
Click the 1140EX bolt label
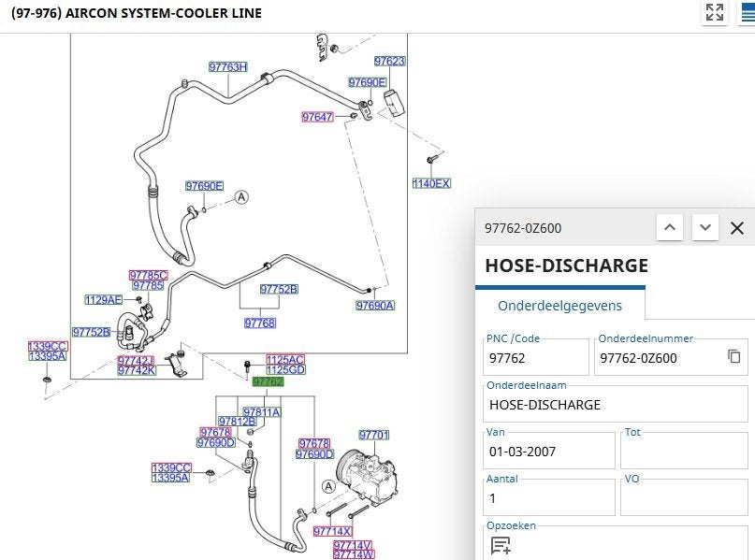[431, 183]
